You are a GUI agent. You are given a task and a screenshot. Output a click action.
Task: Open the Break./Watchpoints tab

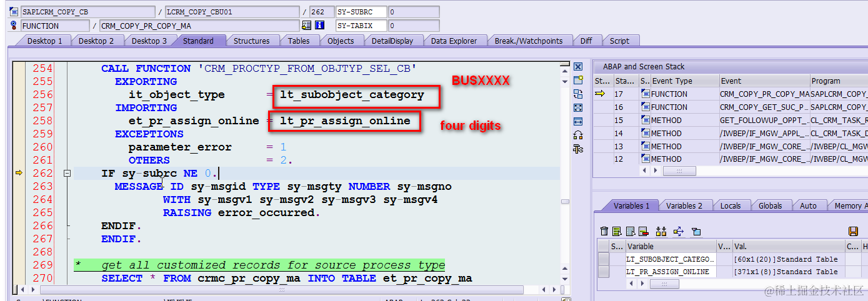(529, 41)
